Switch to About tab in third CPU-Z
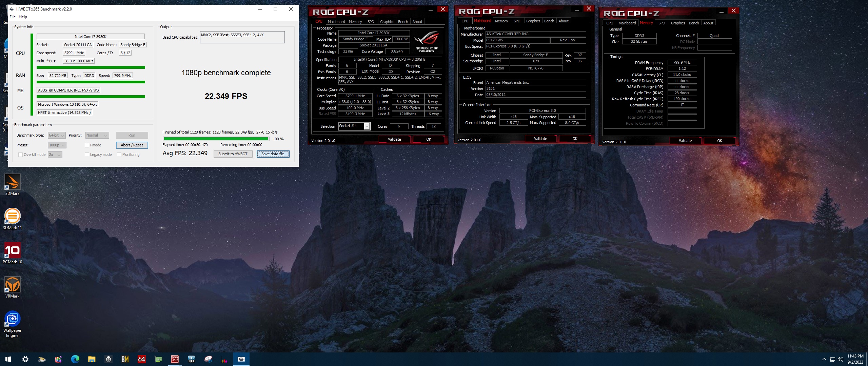This screenshot has width=868, height=366. pyautogui.click(x=708, y=23)
